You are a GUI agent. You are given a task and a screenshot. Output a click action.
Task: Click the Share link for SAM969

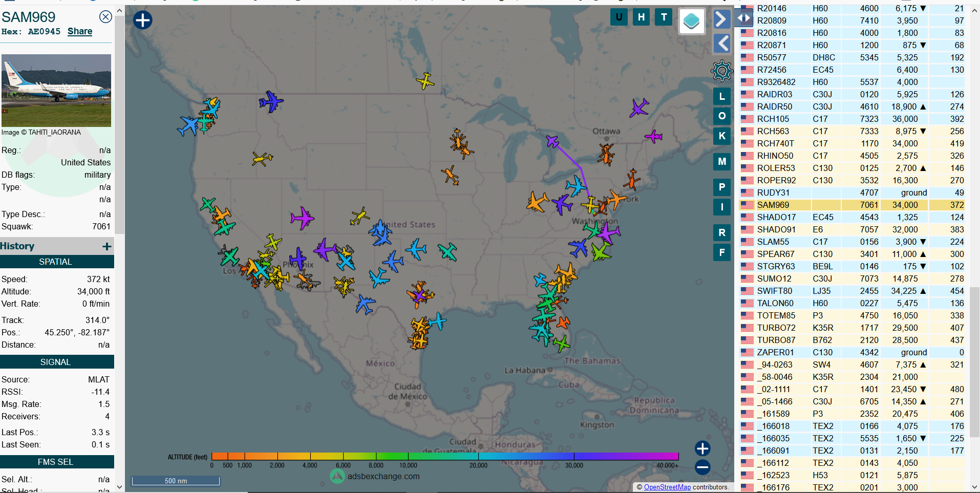[x=80, y=31]
